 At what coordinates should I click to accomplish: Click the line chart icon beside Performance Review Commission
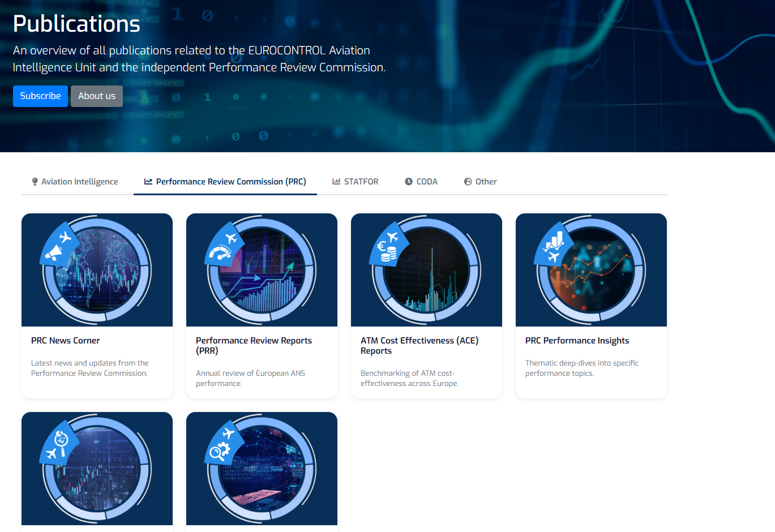tap(148, 182)
